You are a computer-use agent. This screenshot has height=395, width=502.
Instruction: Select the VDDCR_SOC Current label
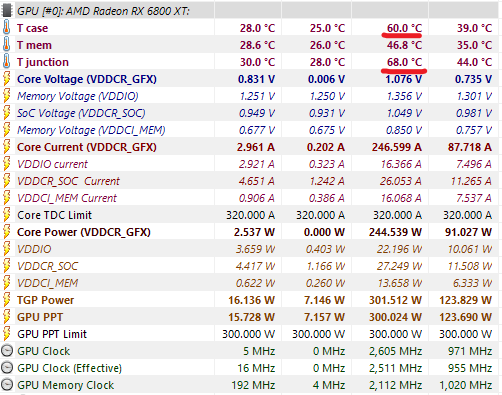point(68,181)
